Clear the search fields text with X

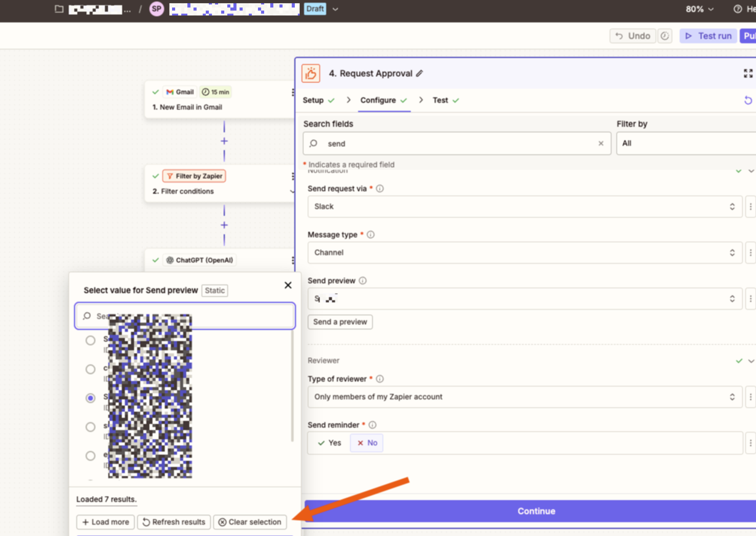point(601,144)
